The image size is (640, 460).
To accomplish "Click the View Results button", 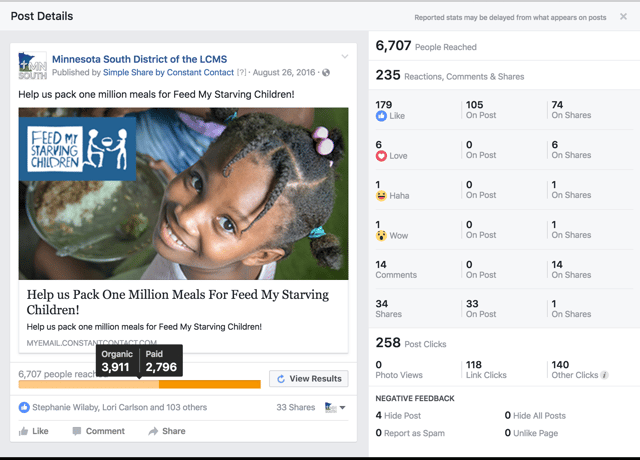I will click(309, 379).
